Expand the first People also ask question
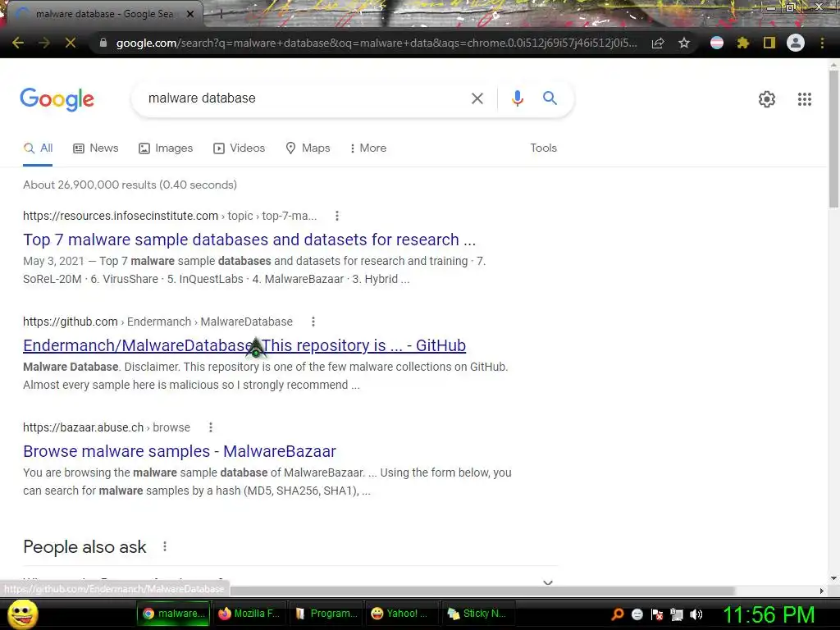The image size is (840, 630). click(291, 580)
